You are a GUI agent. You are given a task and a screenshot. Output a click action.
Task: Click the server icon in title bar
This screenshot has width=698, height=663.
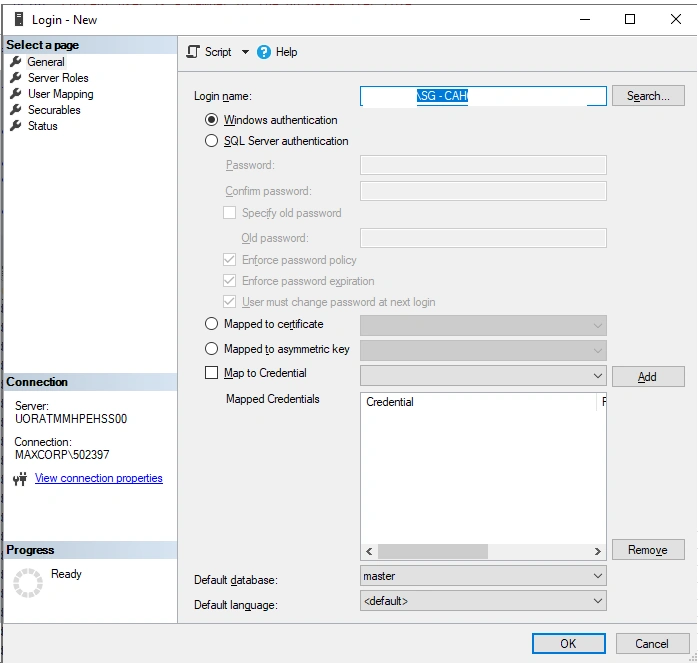coord(19,19)
